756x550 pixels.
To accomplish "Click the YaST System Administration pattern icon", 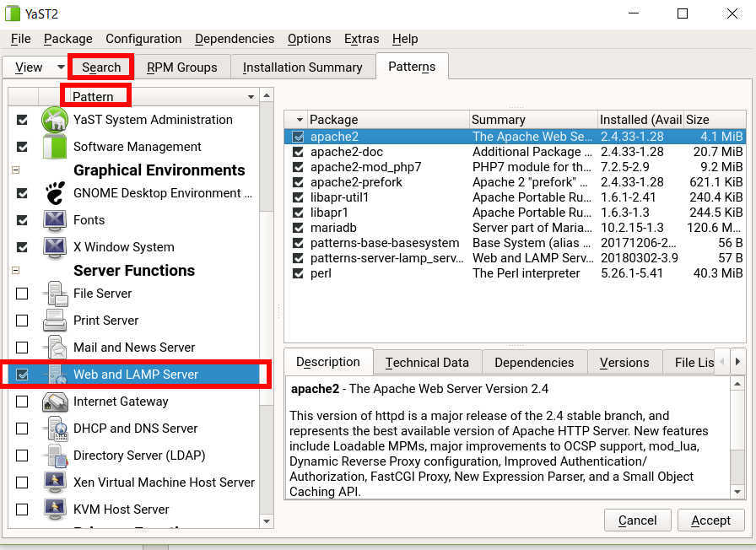I will (x=55, y=120).
